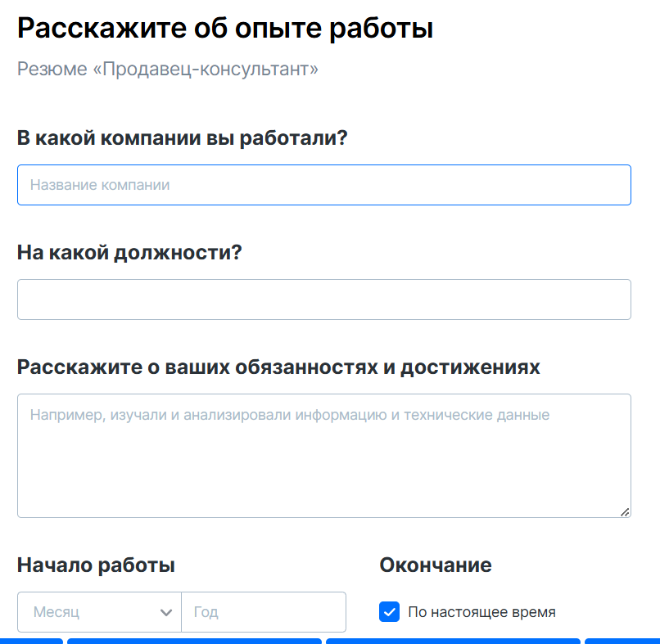Click the checked blue checkbox near "Окончание"
The width and height of the screenshot is (660, 644).
coord(389,611)
